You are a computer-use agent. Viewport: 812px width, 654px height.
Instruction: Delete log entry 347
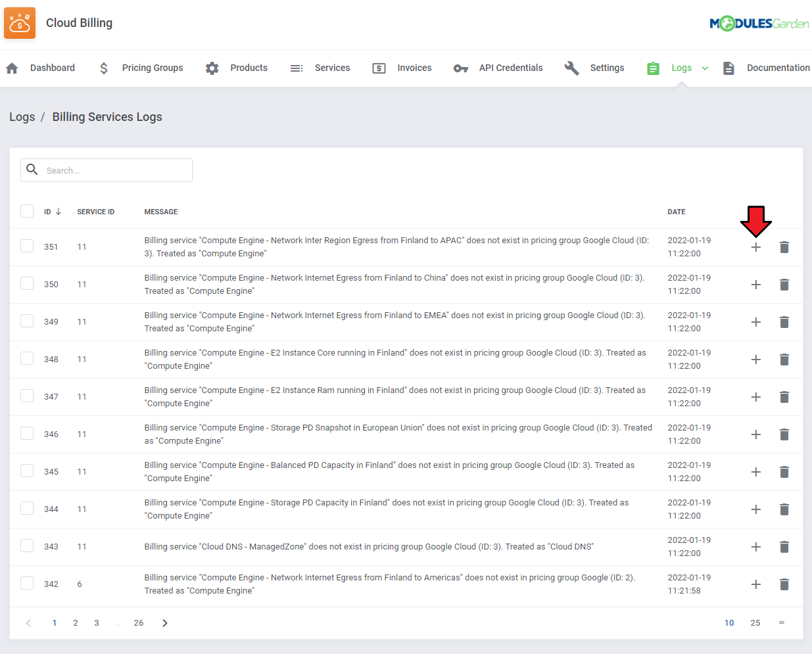[784, 397]
